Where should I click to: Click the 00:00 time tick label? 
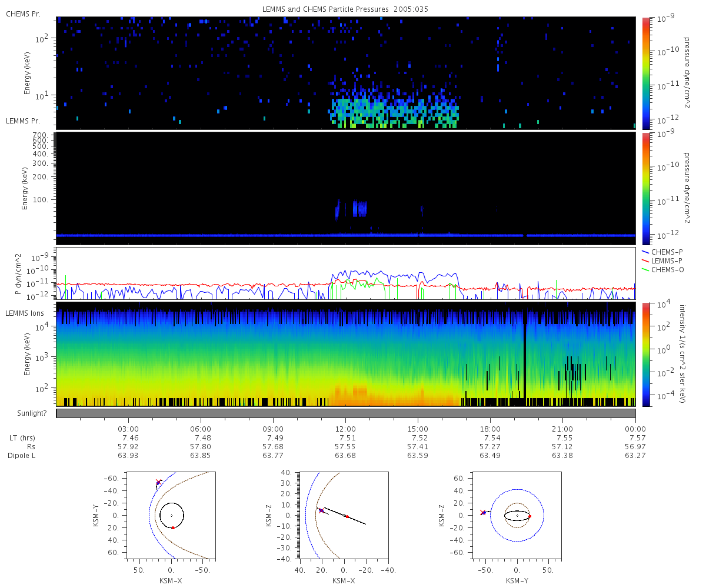click(x=635, y=429)
